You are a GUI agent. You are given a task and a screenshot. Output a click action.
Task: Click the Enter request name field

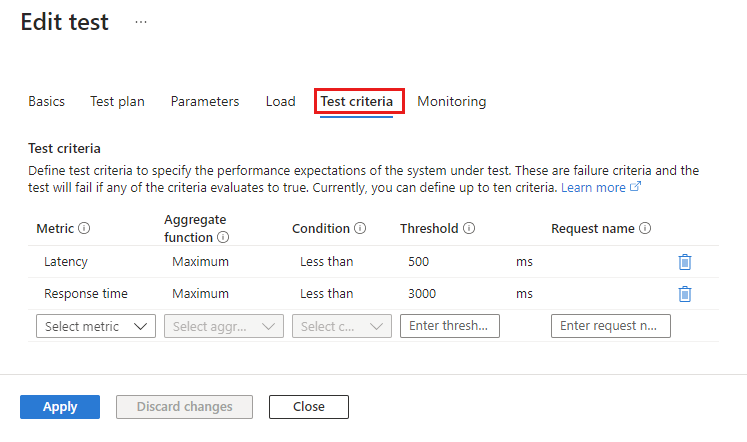tap(611, 326)
